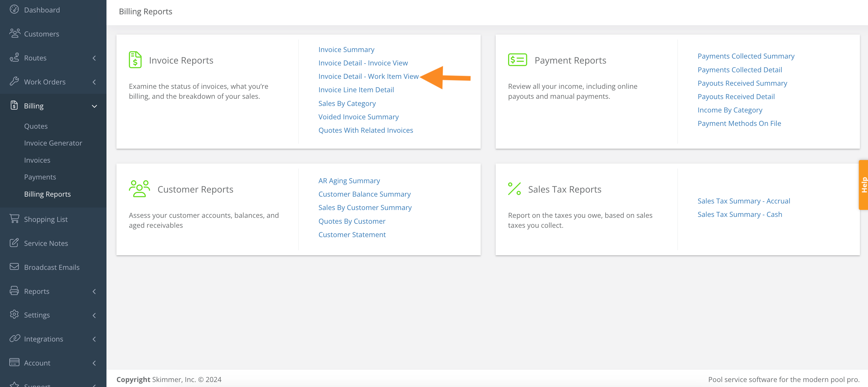Click the Settings gear icon
868x387 pixels.
click(14, 314)
